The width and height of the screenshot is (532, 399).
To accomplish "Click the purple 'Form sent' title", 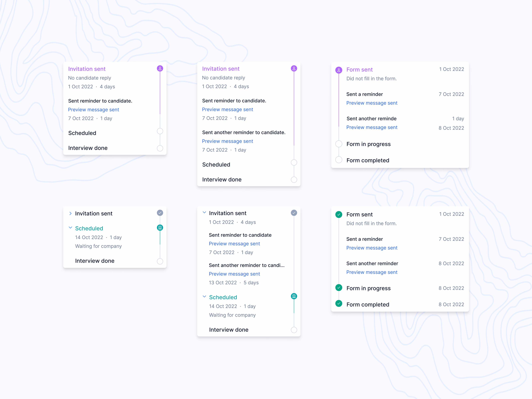I will tap(359, 70).
